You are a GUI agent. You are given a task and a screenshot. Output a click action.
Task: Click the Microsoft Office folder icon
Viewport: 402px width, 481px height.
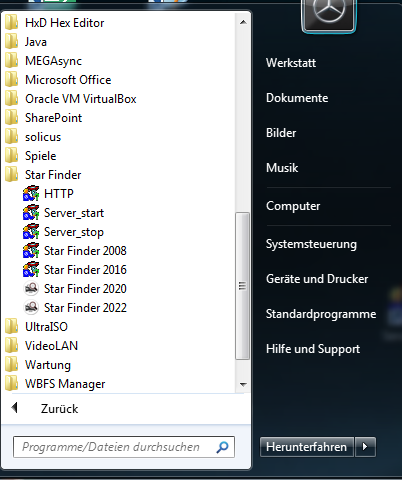coord(12,80)
